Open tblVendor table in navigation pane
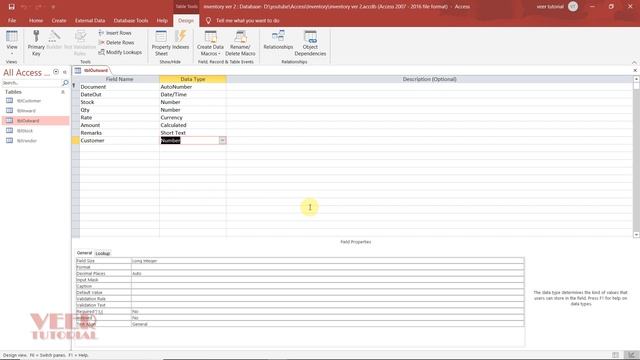The image size is (640, 360). click(x=27, y=141)
